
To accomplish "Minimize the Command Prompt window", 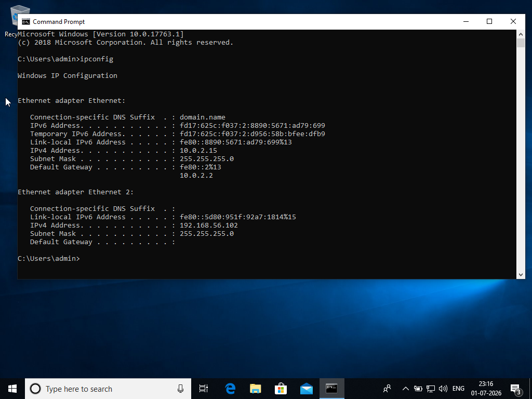I will click(x=466, y=22).
